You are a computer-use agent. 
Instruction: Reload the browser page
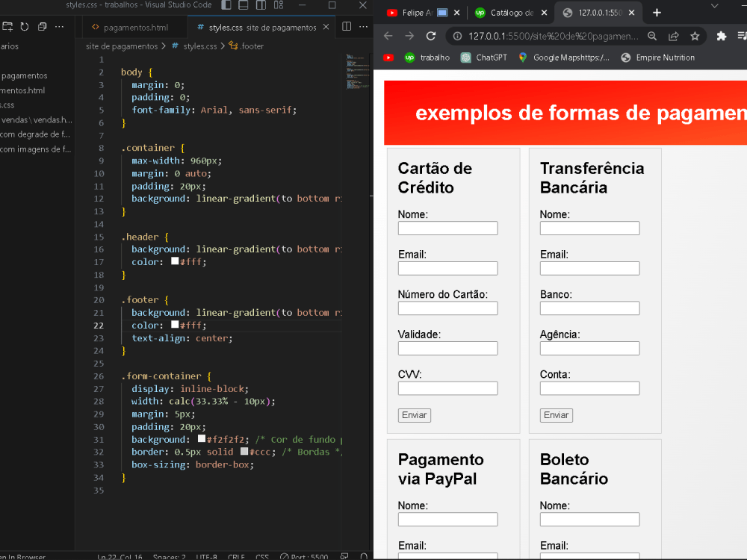pyautogui.click(x=431, y=36)
